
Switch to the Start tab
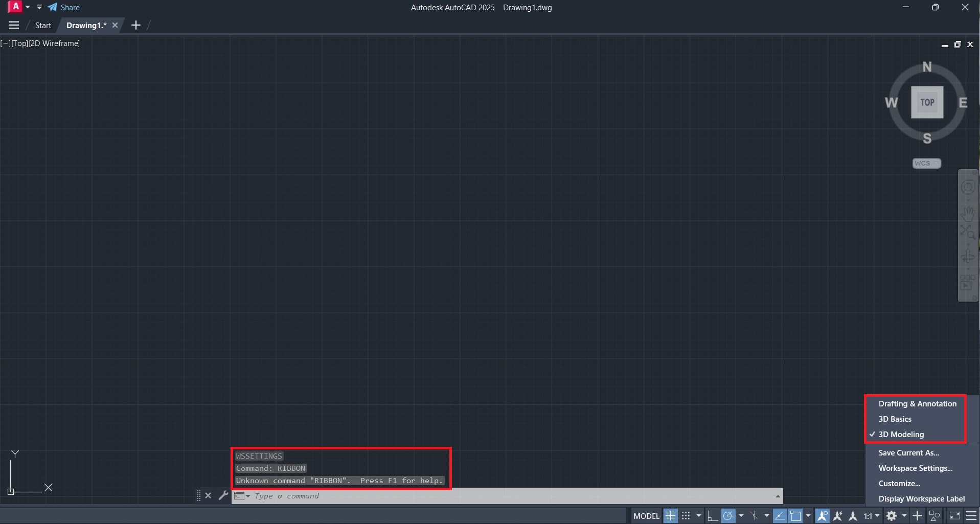point(42,25)
